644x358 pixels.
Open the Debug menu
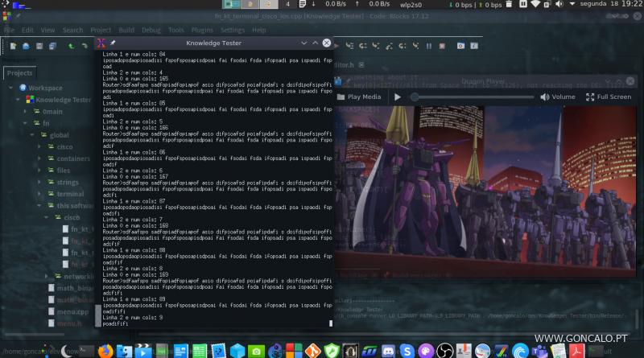(x=151, y=30)
